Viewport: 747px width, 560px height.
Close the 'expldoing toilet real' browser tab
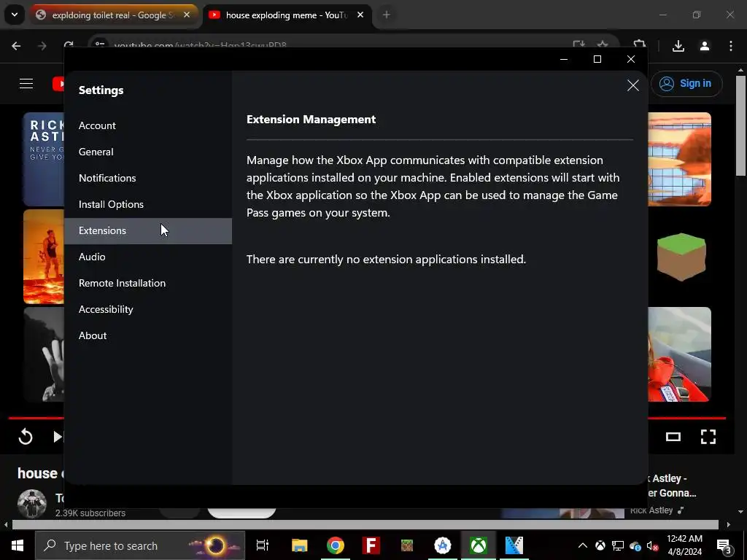click(187, 15)
